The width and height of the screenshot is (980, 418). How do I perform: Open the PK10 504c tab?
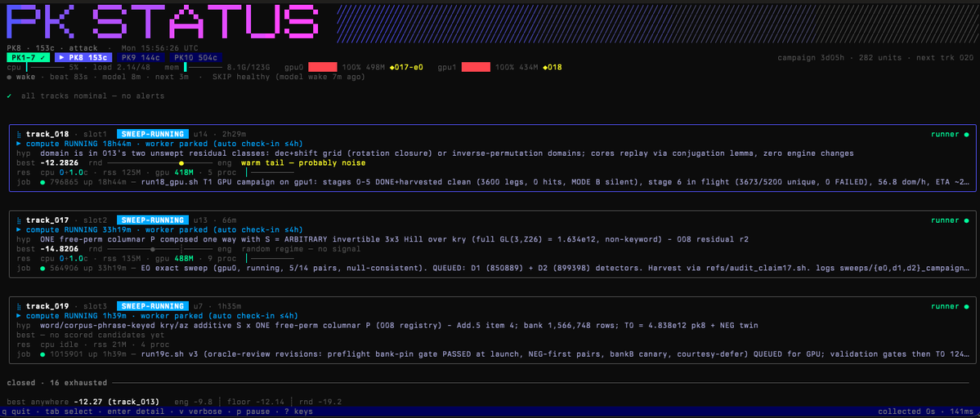[195, 57]
